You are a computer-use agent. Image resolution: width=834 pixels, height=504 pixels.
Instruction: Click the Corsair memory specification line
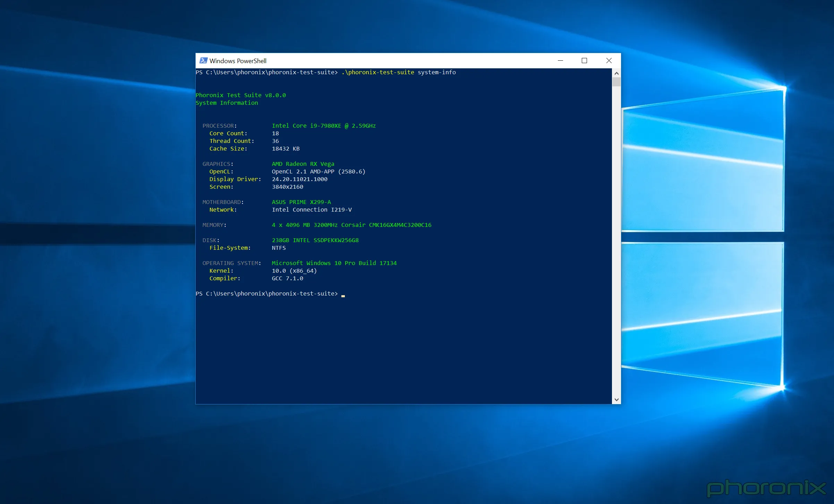(352, 225)
